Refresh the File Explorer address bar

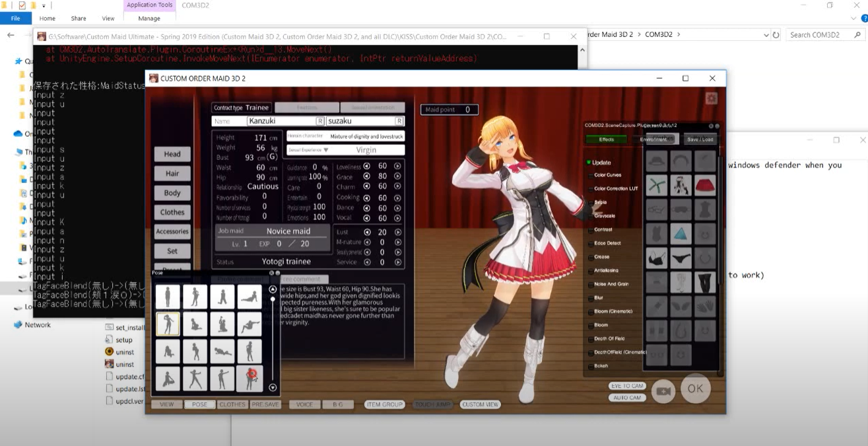[x=776, y=34]
